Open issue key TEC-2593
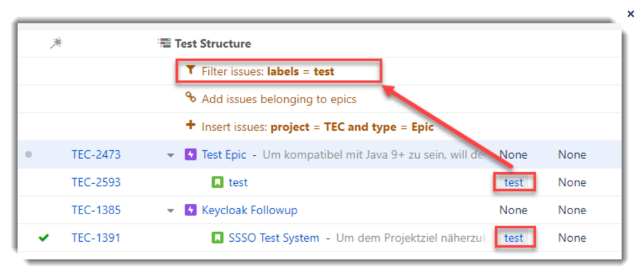The image size is (644, 278). coord(95,183)
